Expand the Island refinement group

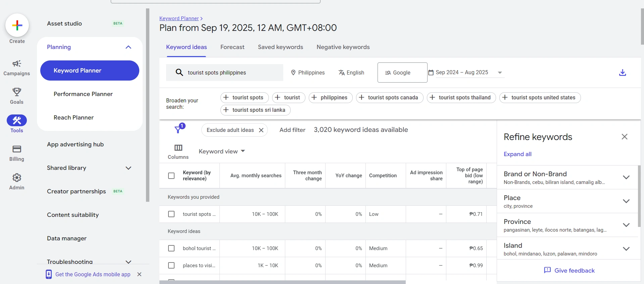[626, 249]
